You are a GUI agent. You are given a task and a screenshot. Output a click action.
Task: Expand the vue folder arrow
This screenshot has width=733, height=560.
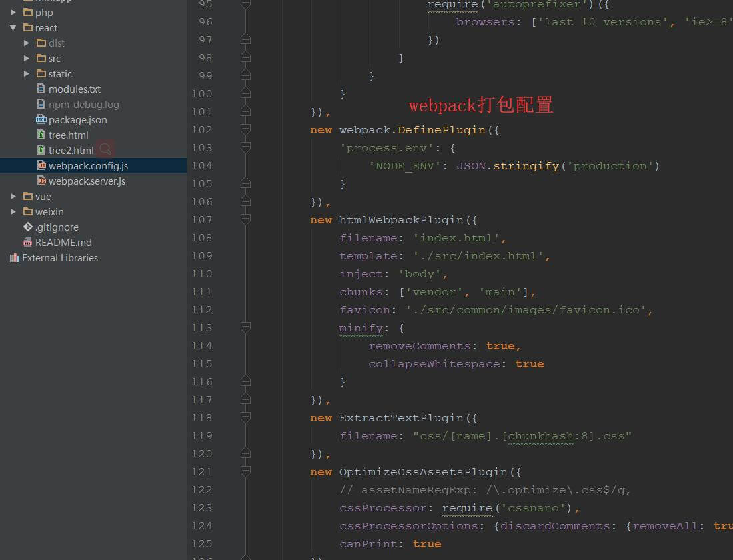click(x=13, y=197)
